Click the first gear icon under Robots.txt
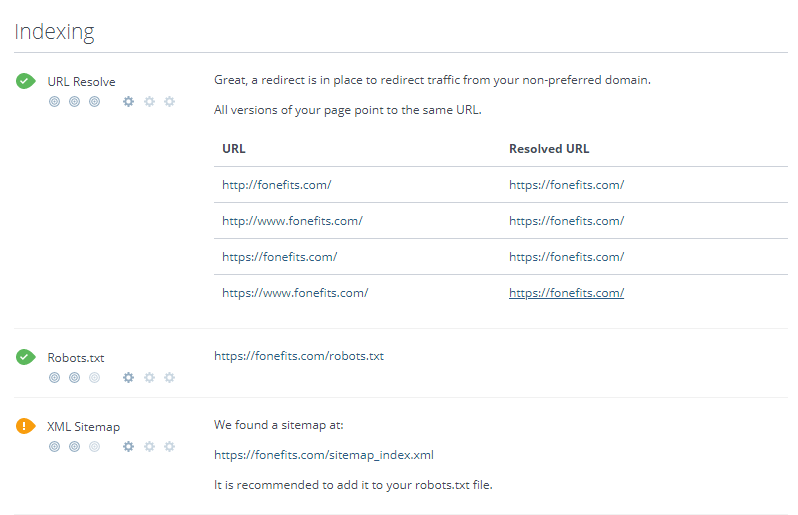The image size is (798, 515). 128,377
